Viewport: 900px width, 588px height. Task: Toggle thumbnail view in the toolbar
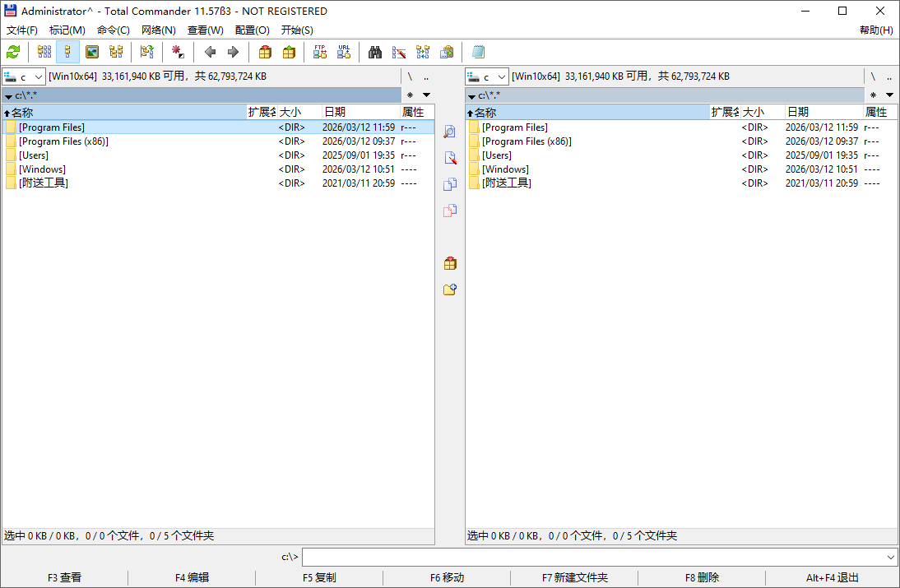point(90,52)
